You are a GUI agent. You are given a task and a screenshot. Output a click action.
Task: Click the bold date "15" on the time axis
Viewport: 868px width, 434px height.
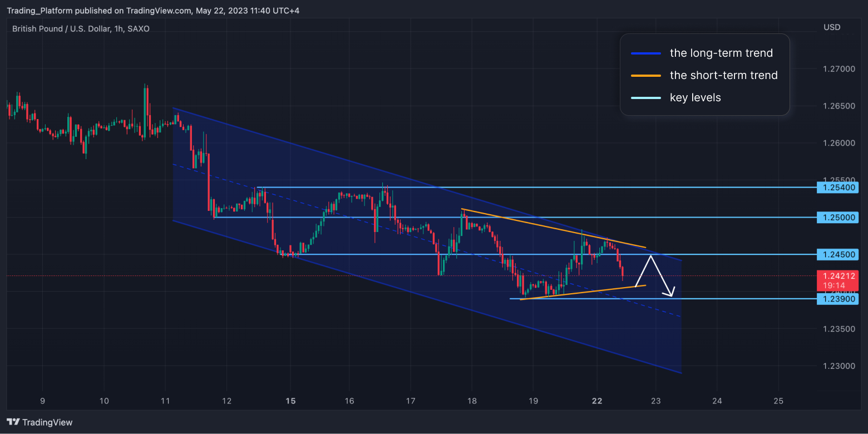coord(290,401)
